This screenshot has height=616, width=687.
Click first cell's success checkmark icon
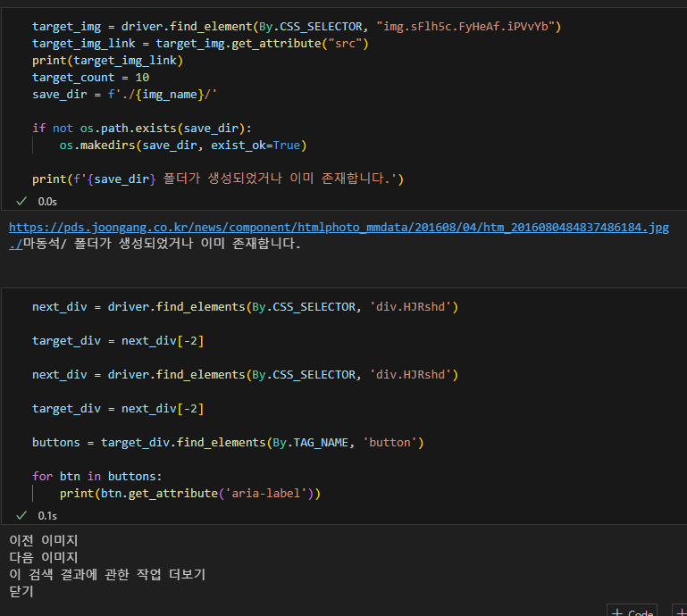[x=21, y=202]
